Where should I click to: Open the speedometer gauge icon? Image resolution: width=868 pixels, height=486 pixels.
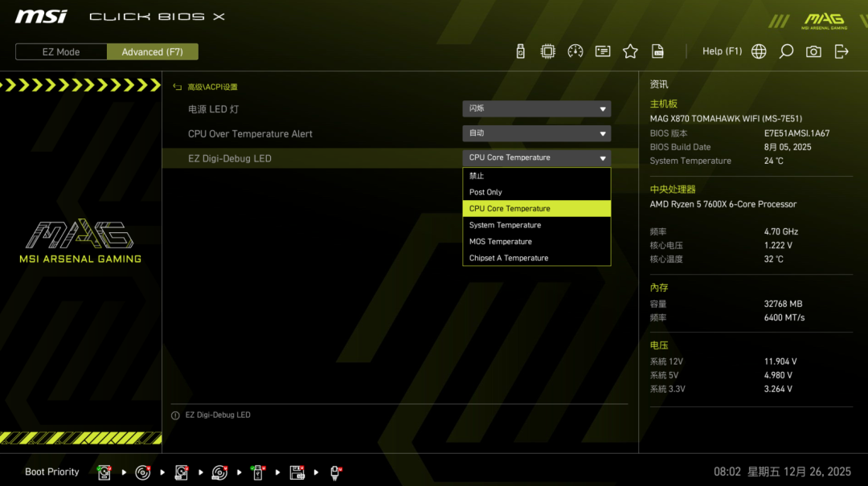coord(575,51)
